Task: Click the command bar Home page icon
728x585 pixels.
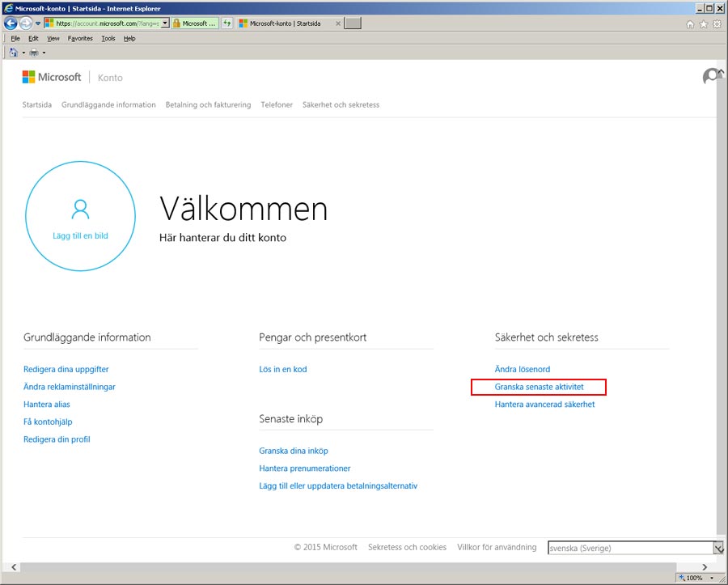Action: pos(14,53)
